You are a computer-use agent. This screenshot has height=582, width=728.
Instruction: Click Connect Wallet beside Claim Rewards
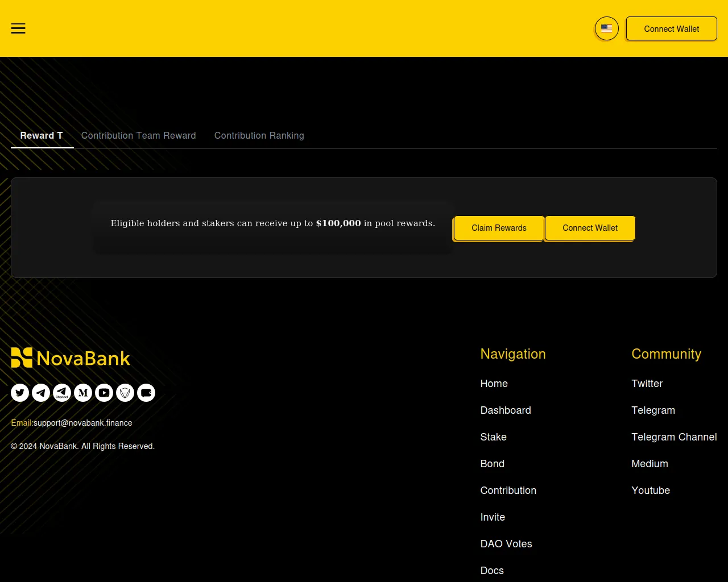point(590,228)
